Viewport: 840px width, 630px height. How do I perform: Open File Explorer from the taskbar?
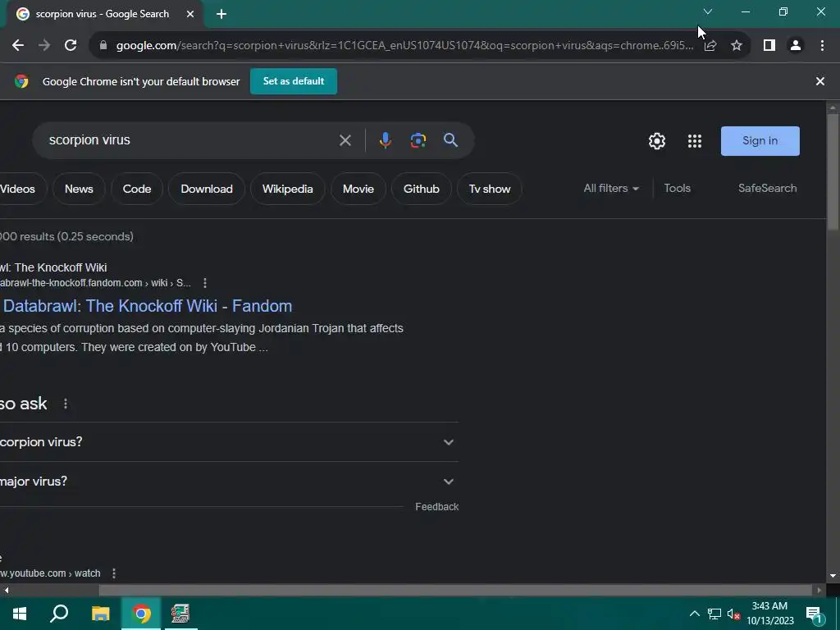(100, 614)
